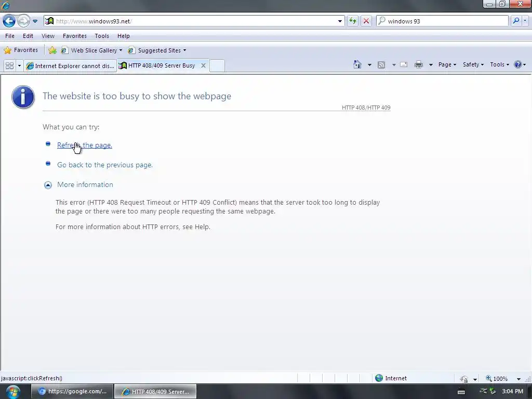Expand the address bar URL history dropdown

coord(340,21)
